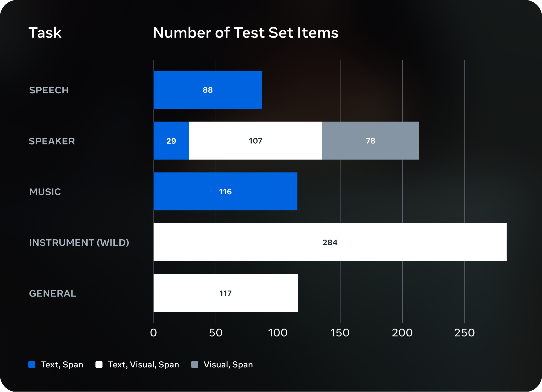Click the "Task" column heading
This screenshot has height=392, width=542.
click(45, 33)
